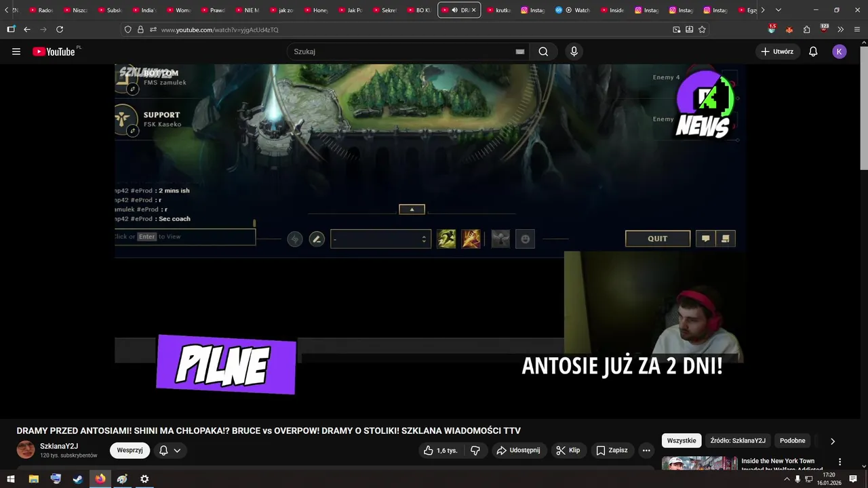
Task: Switch to the Inside tab
Action: coord(612,10)
